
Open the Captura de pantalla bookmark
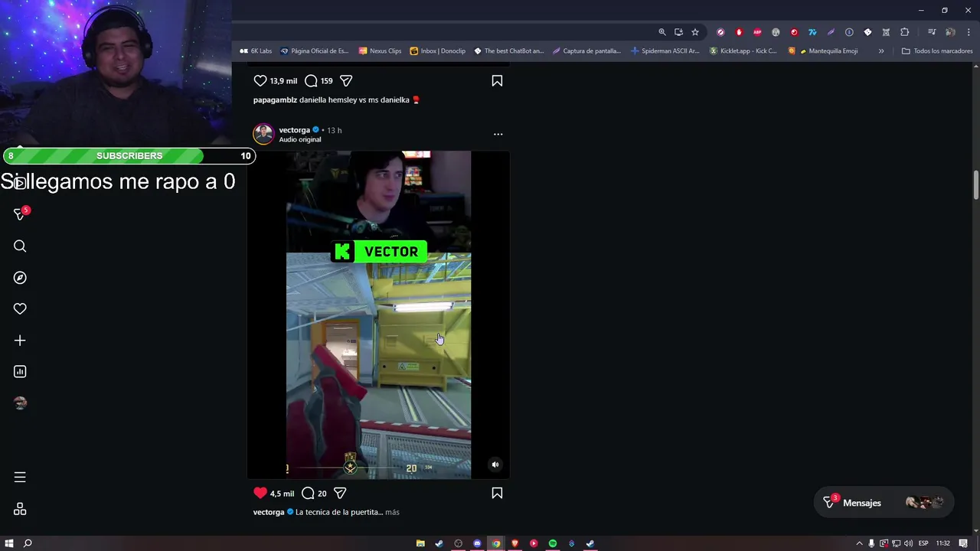tap(586, 51)
